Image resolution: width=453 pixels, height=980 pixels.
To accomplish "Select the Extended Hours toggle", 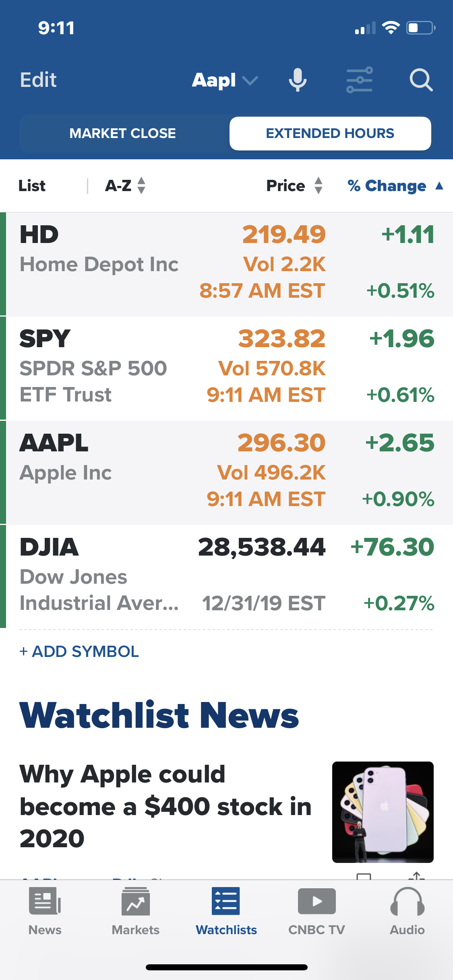I will (330, 134).
